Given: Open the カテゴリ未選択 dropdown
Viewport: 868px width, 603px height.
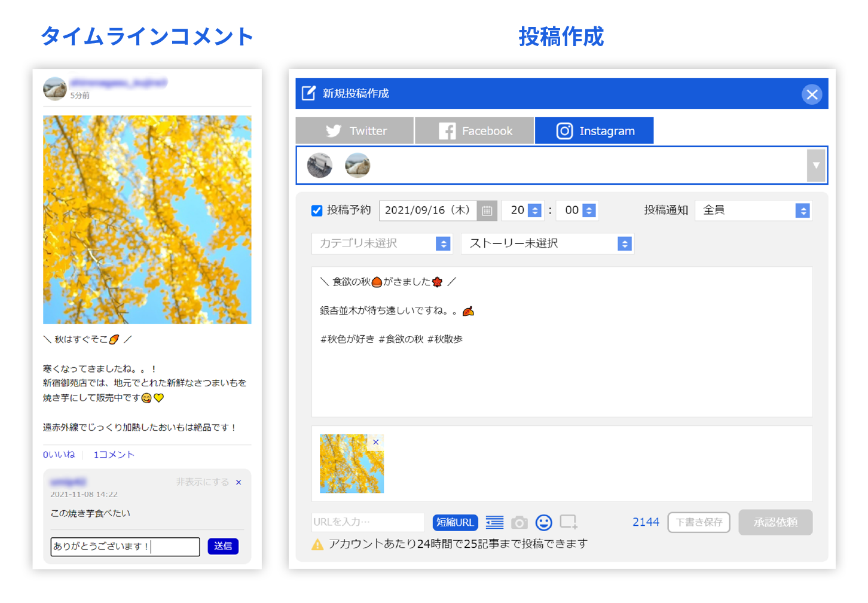Looking at the screenshot, I should pos(381,243).
